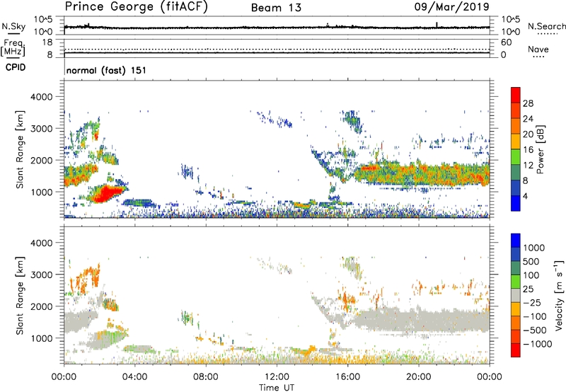Click the gray velocity band near 20:00

pos(422,320)
